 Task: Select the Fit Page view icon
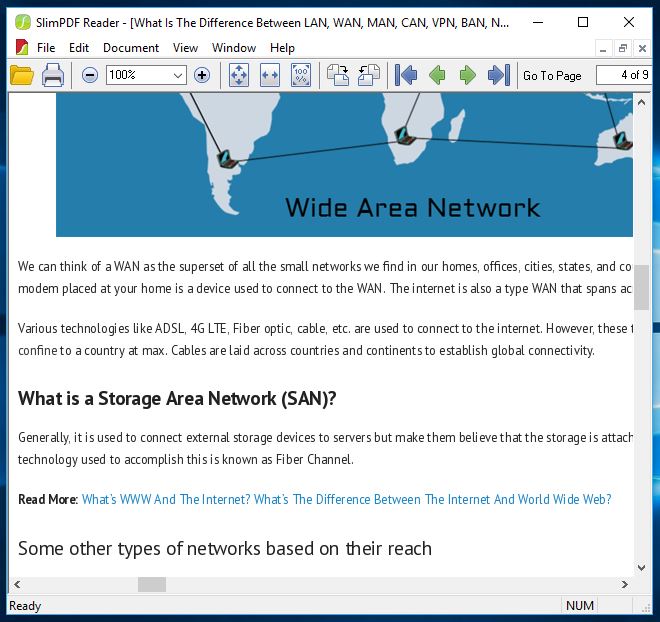pos(239,75)
